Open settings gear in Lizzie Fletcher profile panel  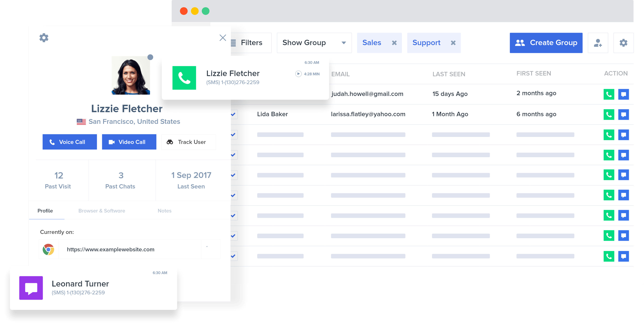pyautogui.click(x=44, y=38)
